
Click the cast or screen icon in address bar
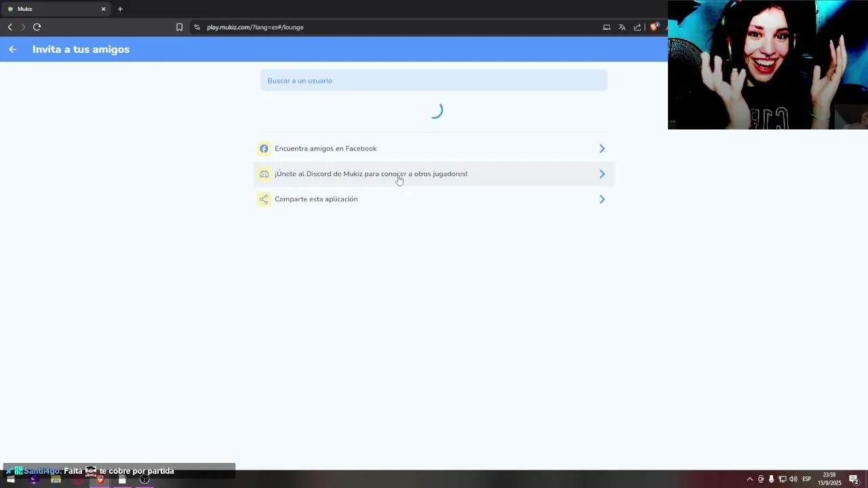pos(607,27)
